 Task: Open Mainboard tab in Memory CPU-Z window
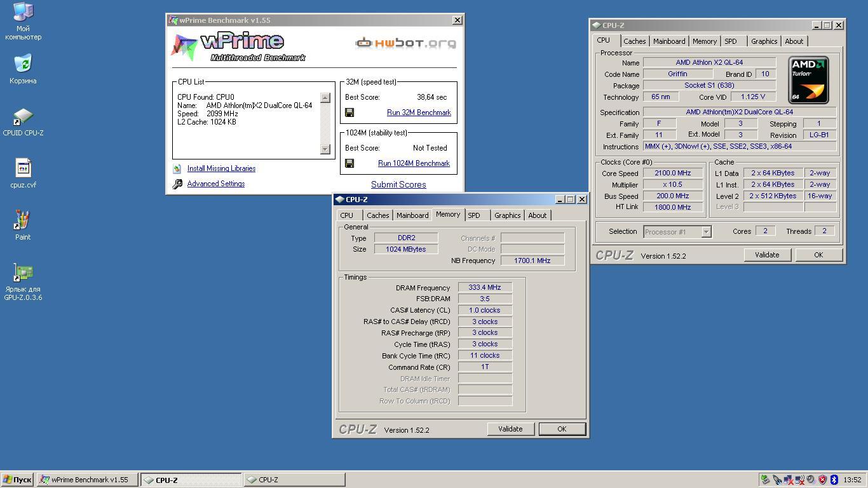412,215
